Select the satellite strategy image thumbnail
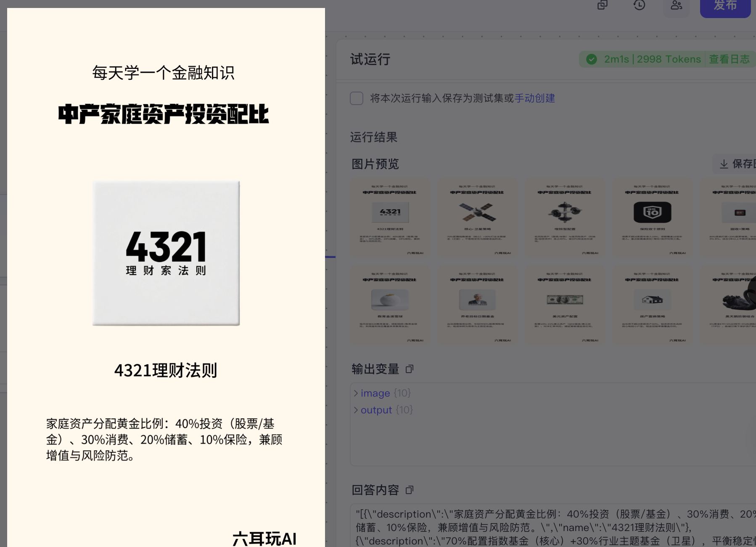The height and width of the screenshot is (547, 756). [478, 218]
